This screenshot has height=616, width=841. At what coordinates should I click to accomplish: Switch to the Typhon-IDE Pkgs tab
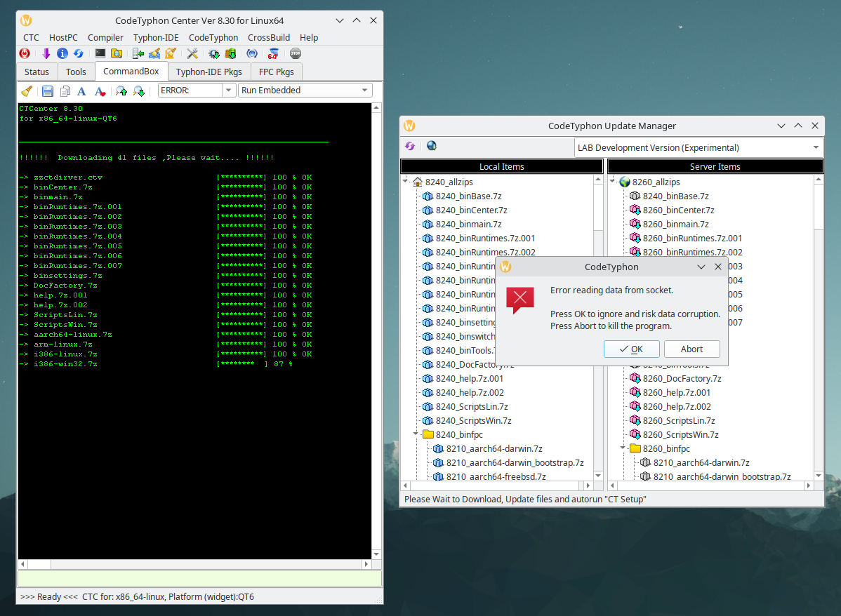click(x=209, y=72)
